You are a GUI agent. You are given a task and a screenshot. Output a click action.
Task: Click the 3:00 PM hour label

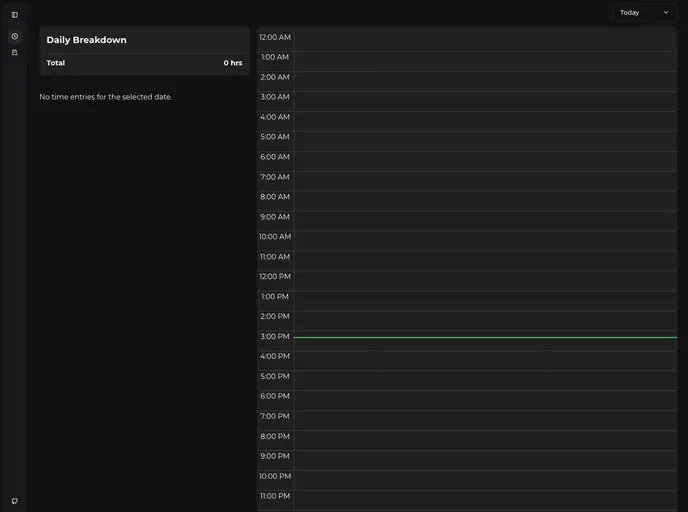coord(275,337)
